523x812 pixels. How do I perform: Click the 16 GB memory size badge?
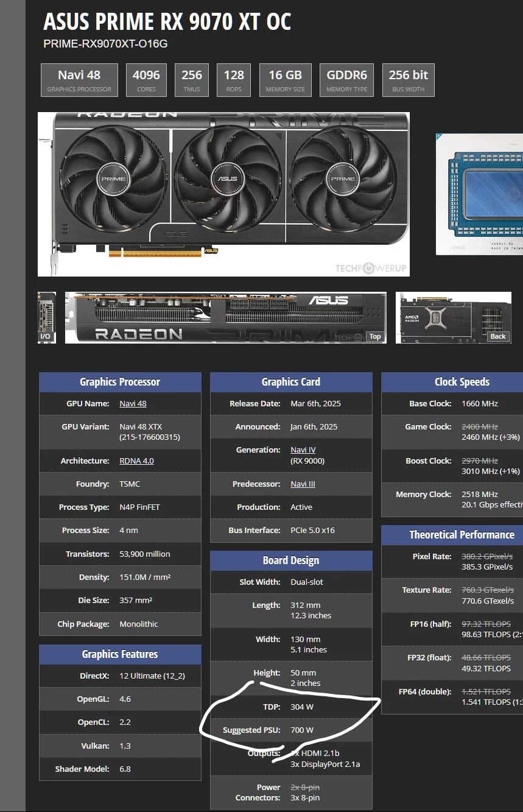(x=286, y=80)
